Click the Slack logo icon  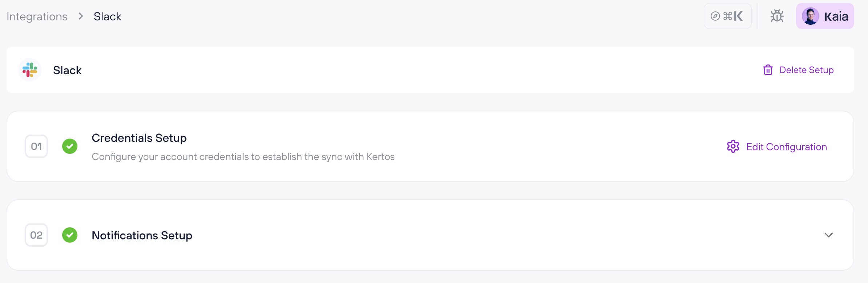pos(30,70)
